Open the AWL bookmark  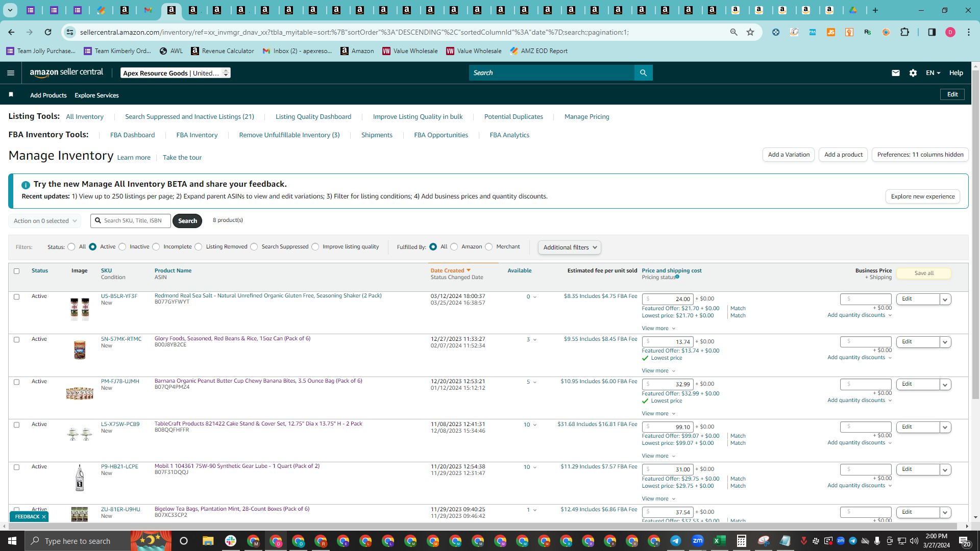click(171, 51)
